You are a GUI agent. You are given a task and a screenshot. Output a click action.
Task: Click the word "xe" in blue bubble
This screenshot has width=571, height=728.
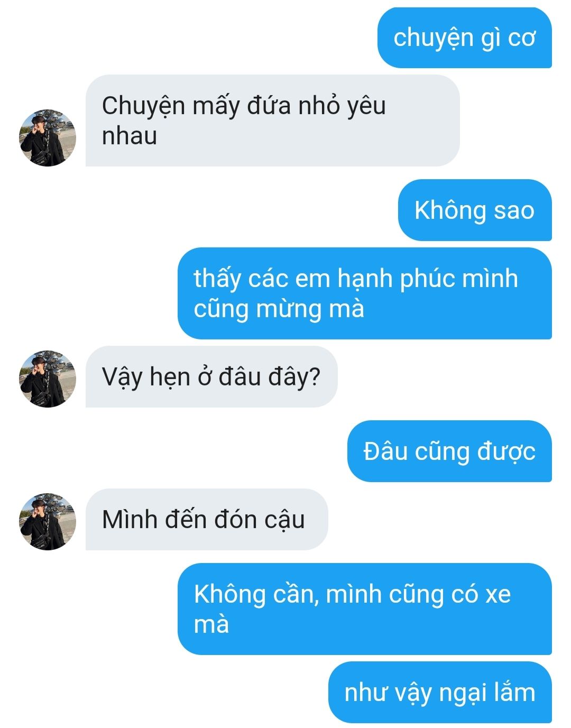coord(498,595)
